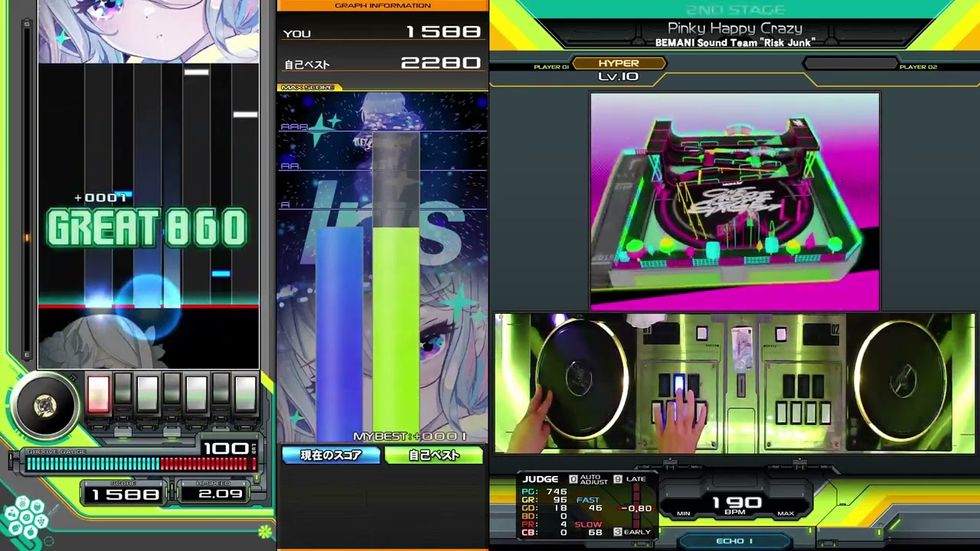Click the hand camera feed panel

pos(735,383)
